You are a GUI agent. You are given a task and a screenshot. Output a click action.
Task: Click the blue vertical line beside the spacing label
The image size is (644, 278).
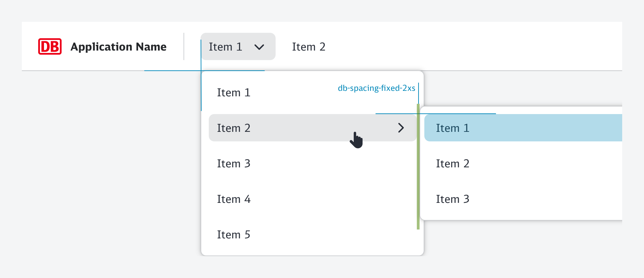(419, 93)
